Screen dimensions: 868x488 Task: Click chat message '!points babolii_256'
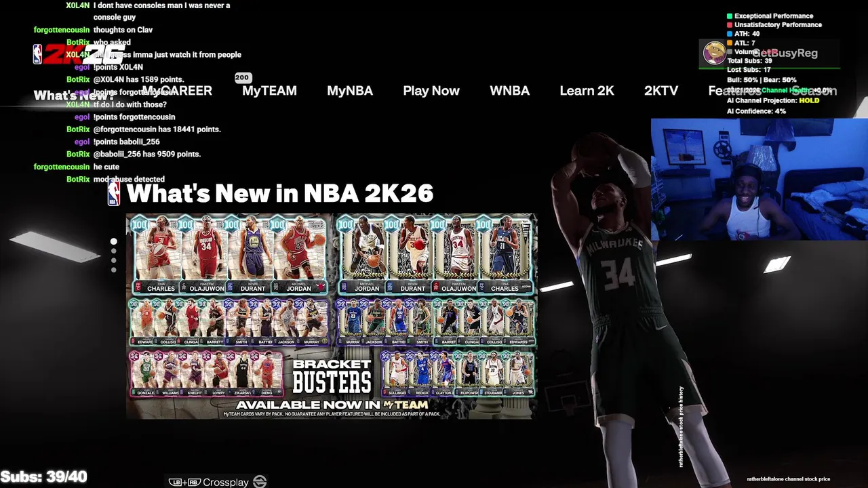126,142
